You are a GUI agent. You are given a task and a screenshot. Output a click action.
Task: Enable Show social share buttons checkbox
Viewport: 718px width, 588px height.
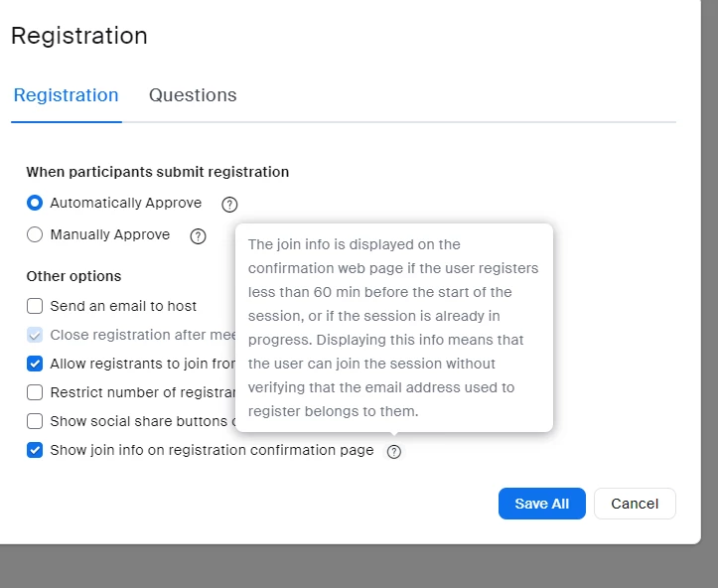pos(35,421)
